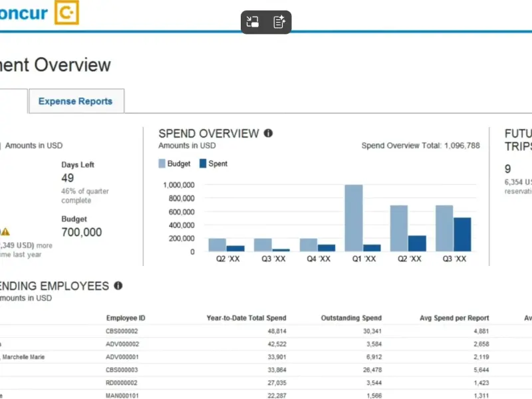The image size is (532, 399).
Task: Click the Concur logo icon
Action: (66, 13)
